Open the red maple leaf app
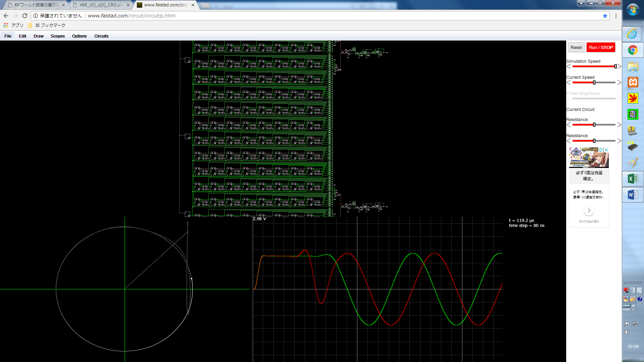The image size is (644, 362). click(x=633, y=98)
